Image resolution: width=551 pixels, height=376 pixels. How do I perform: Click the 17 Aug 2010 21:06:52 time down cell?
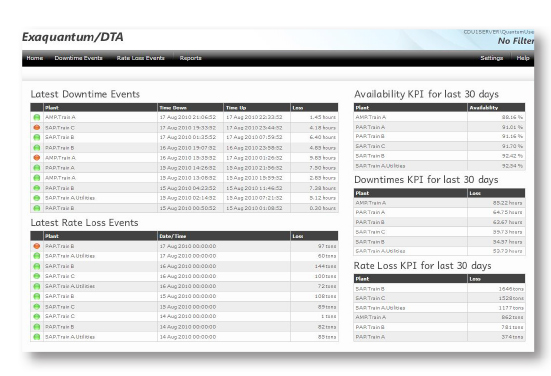[x=188, y=117]
